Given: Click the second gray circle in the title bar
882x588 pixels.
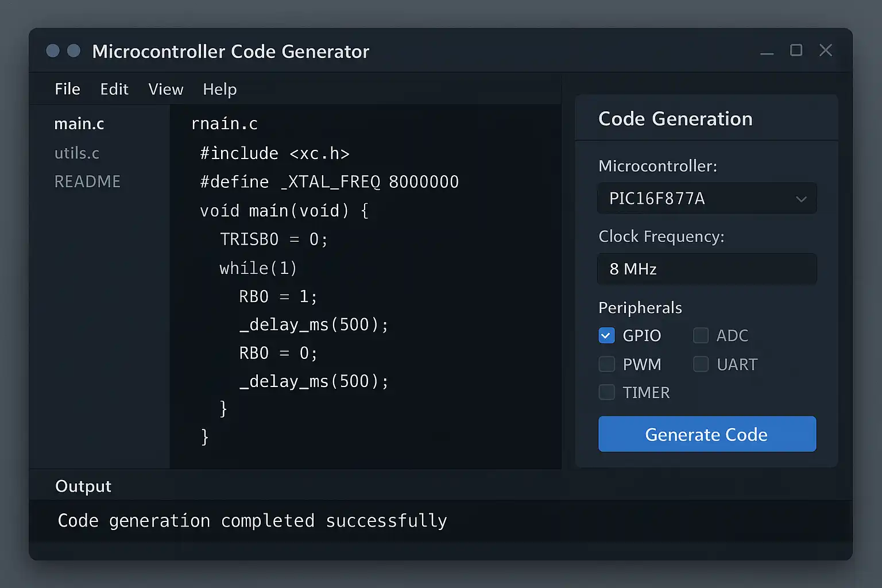Looking at the screenshot, I should (x=73, y=51).
